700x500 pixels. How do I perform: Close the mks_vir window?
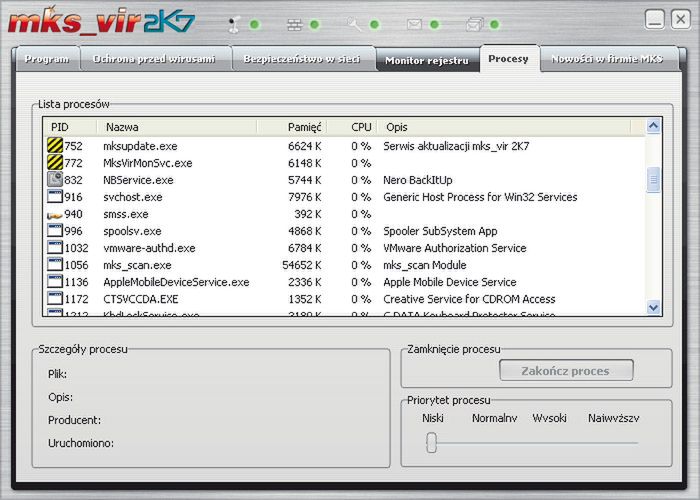680,20
